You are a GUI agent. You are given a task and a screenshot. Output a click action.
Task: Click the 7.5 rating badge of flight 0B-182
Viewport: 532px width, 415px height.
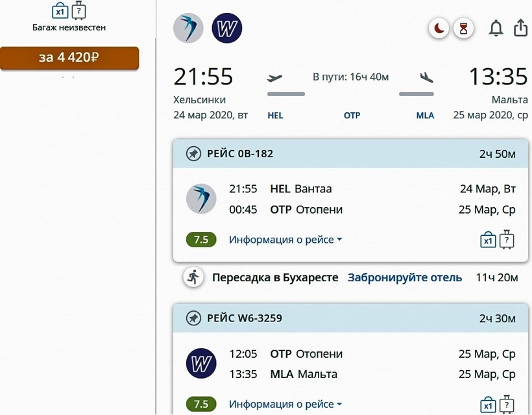click(201, 240)
